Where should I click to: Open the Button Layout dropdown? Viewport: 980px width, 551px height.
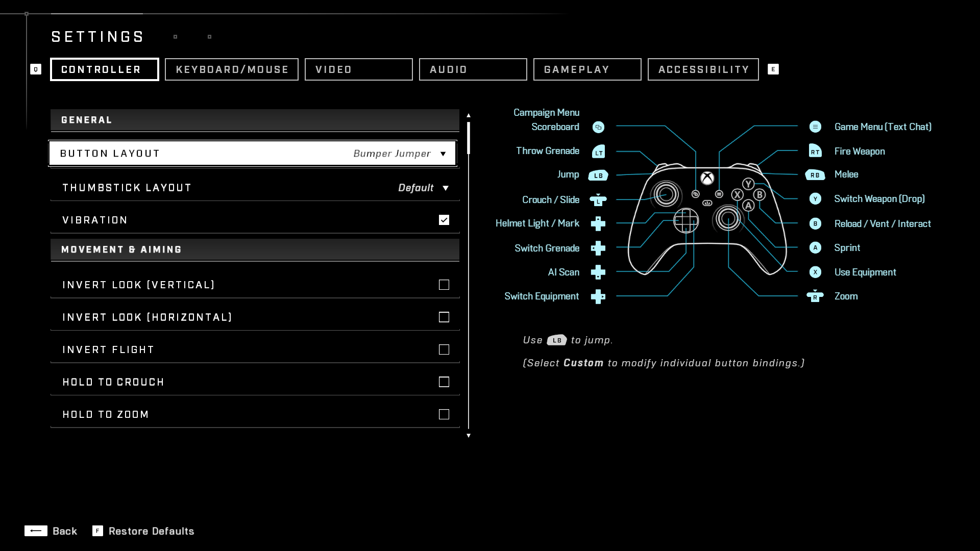(x=443, y=154)
